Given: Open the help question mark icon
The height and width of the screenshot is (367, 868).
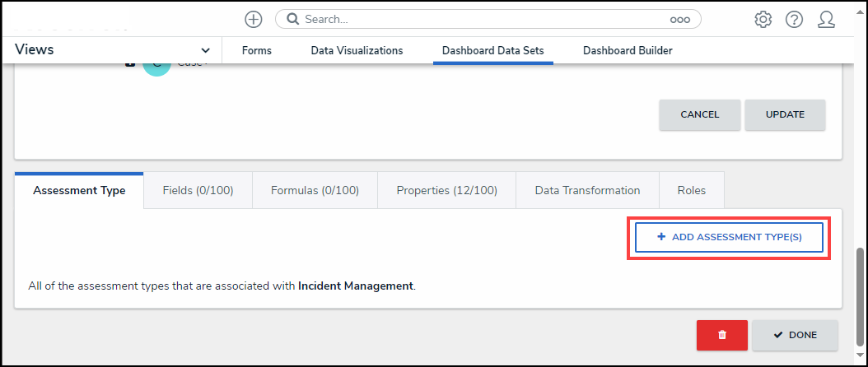Looking at the screenshot, I should tap(794, 19).
